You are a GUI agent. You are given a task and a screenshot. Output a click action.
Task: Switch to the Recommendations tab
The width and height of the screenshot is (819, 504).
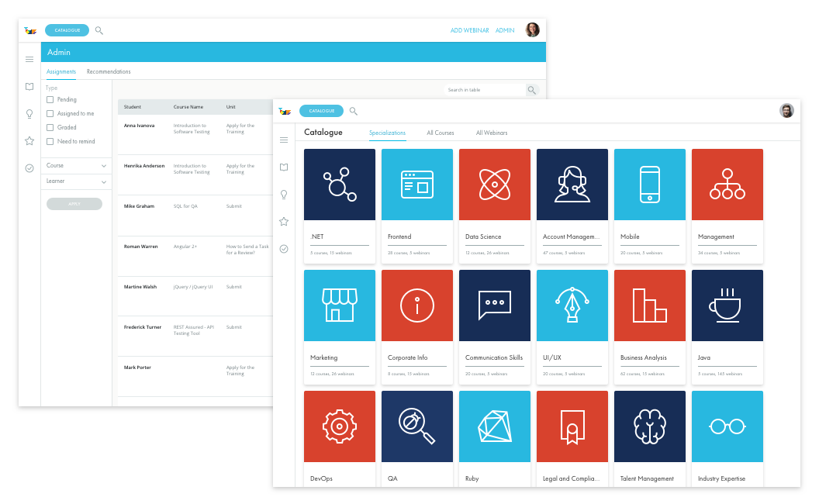coord(108,71)
